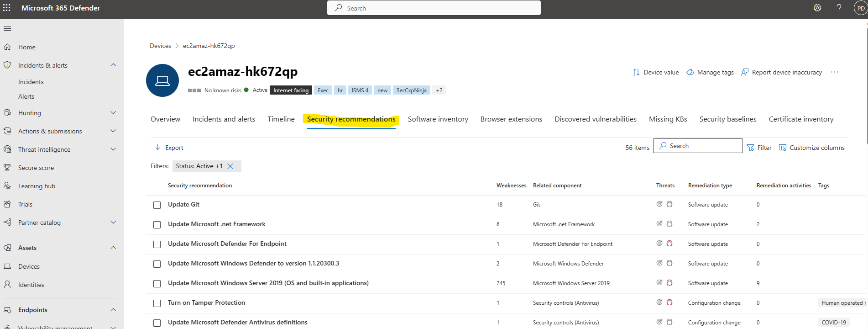Open the more options ellipsis
This screenshot has width=868, height=329.
835,72
